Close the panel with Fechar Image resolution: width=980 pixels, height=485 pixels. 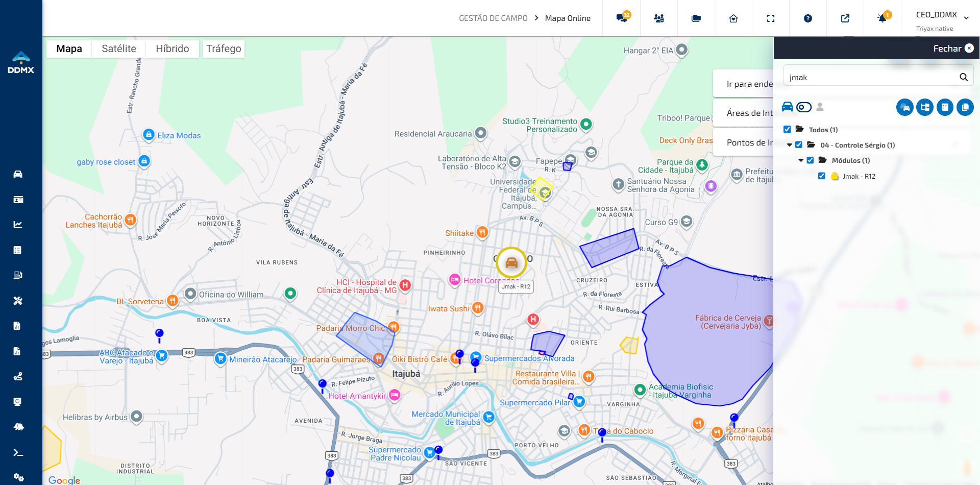pyautogui.click(x=953, y=48)
